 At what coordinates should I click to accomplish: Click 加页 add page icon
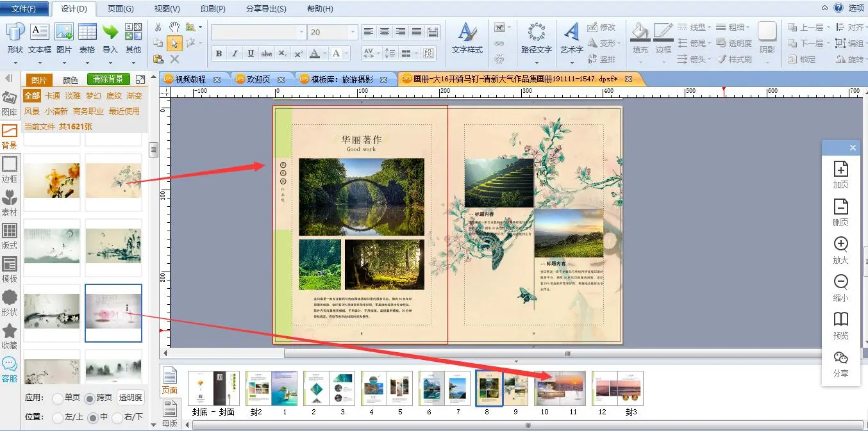(840, 174)
